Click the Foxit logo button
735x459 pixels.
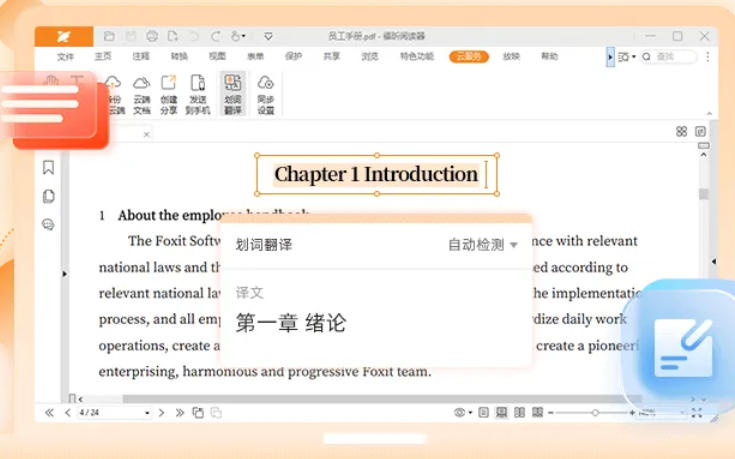(x=64, y=36)
